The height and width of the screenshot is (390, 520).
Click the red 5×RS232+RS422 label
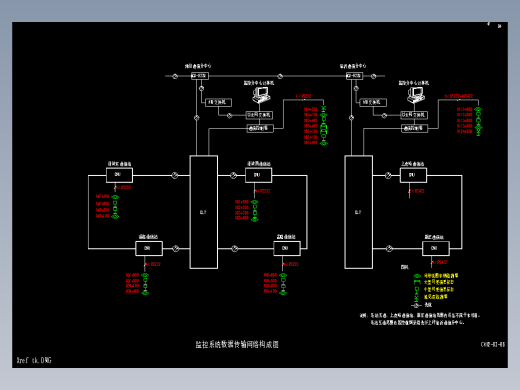pos(458,96)
